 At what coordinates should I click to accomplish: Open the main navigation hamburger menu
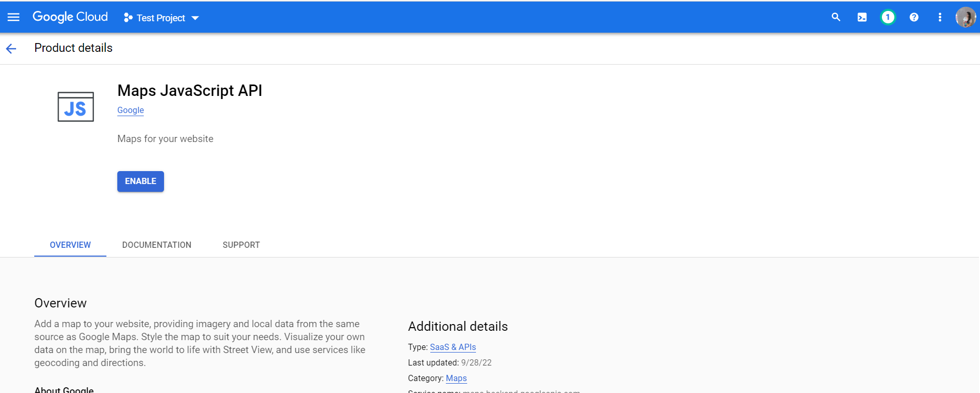click(x=13, y=17)
